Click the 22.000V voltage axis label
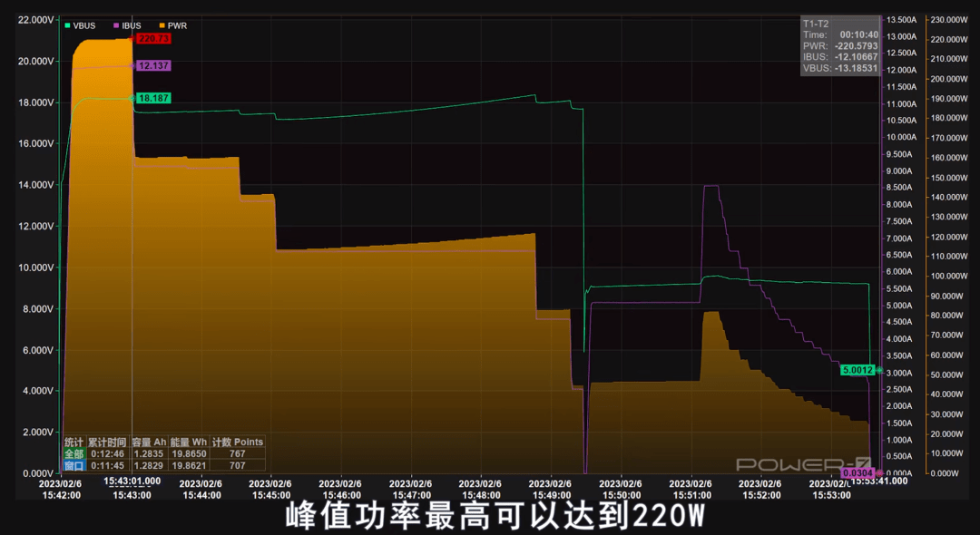This screenshot has height=535, width=980. tap(35, 20)
